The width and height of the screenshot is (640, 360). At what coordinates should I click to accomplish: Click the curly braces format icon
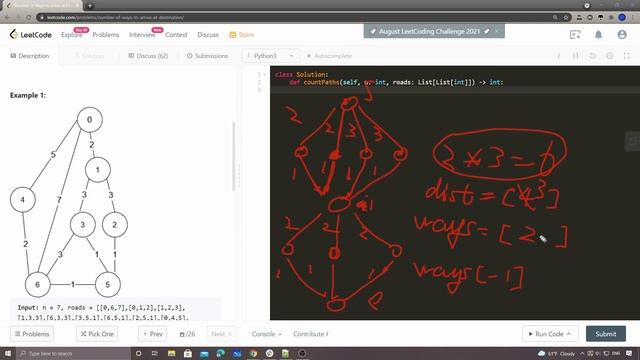576,56
